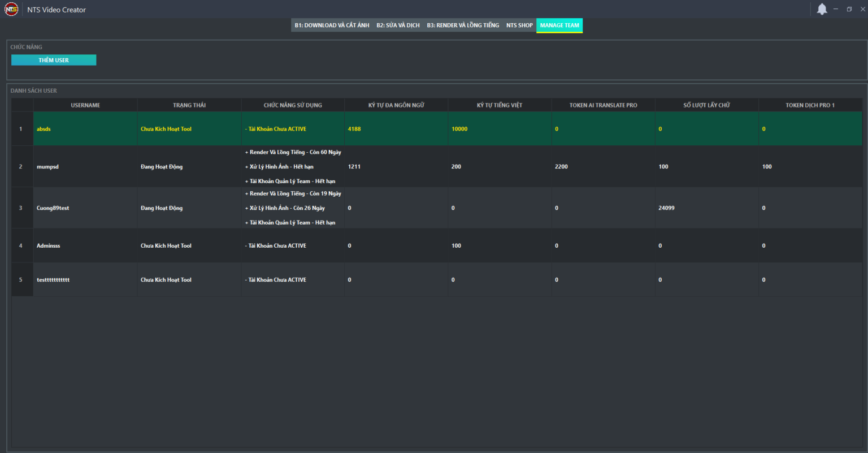Click the Token AI Translate Pro header
Image resolution: width=868 pixels, height=453 pixels.
click(603, 105)
